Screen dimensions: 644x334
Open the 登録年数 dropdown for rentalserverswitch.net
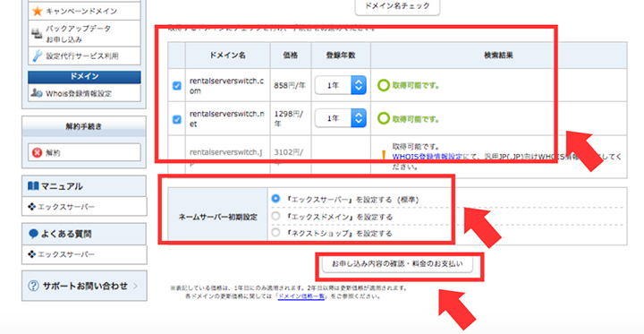pos(341,118)
